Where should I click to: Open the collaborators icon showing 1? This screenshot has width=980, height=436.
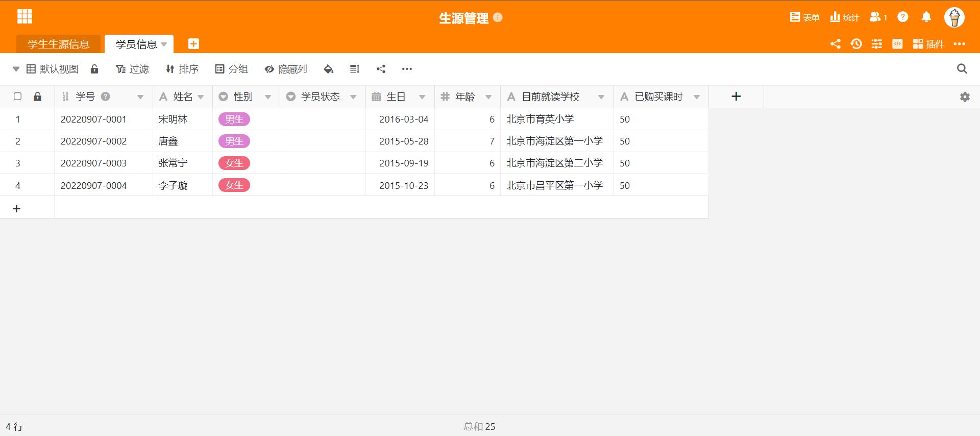coord(878,17)
